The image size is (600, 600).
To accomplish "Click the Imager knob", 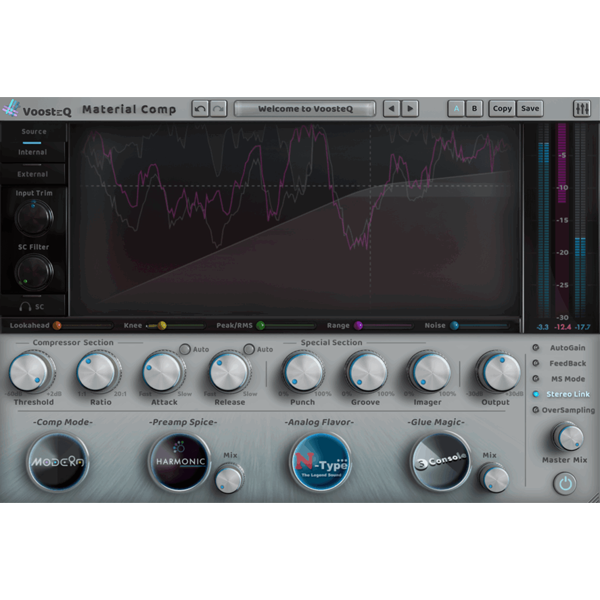I will coord(429,372).
